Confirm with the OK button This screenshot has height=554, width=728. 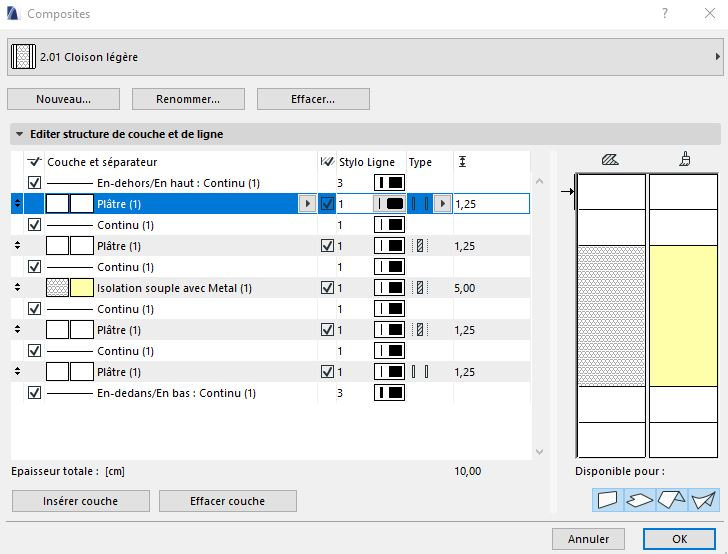click(x=679, y=539)
